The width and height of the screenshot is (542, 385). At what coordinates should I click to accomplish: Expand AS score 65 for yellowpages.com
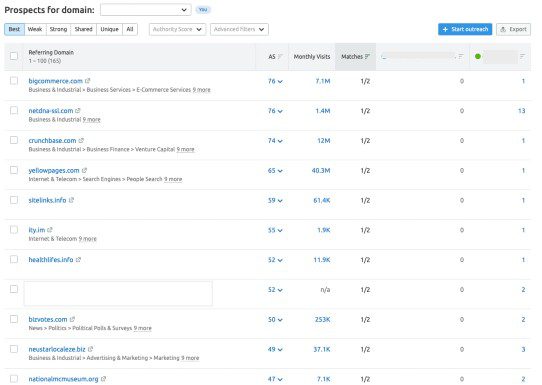275,171
